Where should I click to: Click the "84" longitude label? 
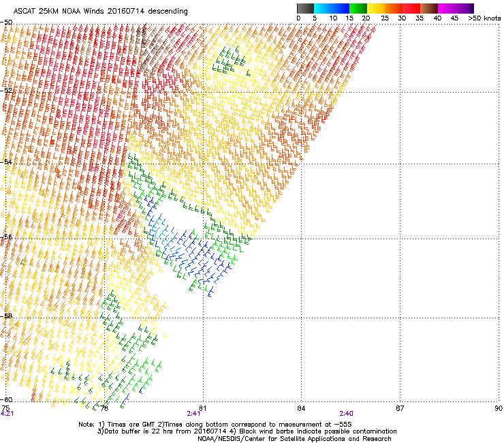point(301,408)
